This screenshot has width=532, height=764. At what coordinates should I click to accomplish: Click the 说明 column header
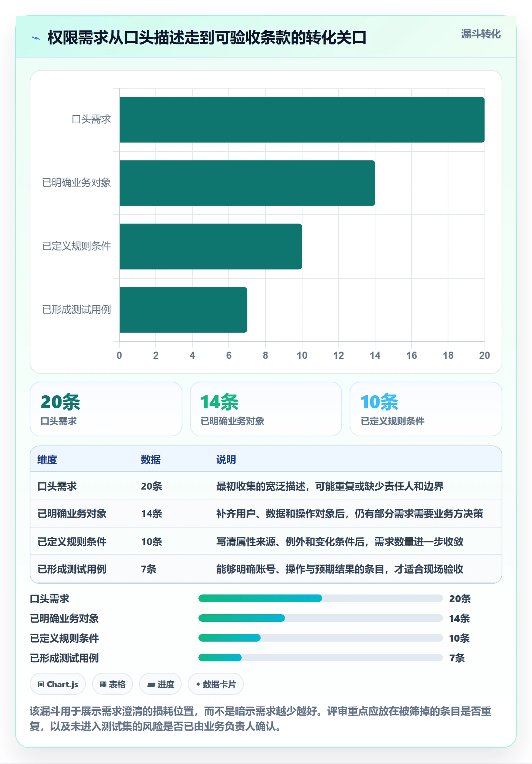(226, 460)
